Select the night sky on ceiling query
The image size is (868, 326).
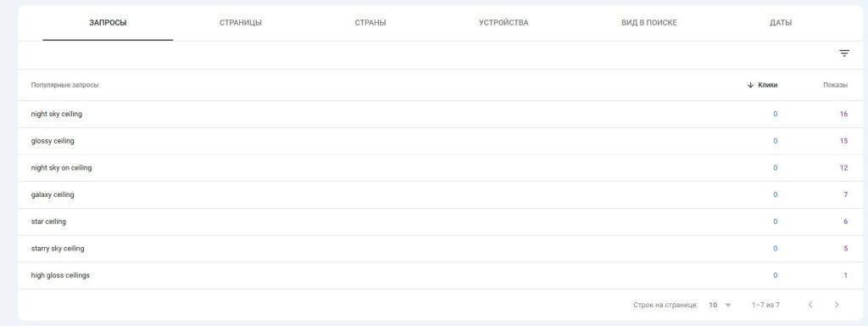point(440,168)
